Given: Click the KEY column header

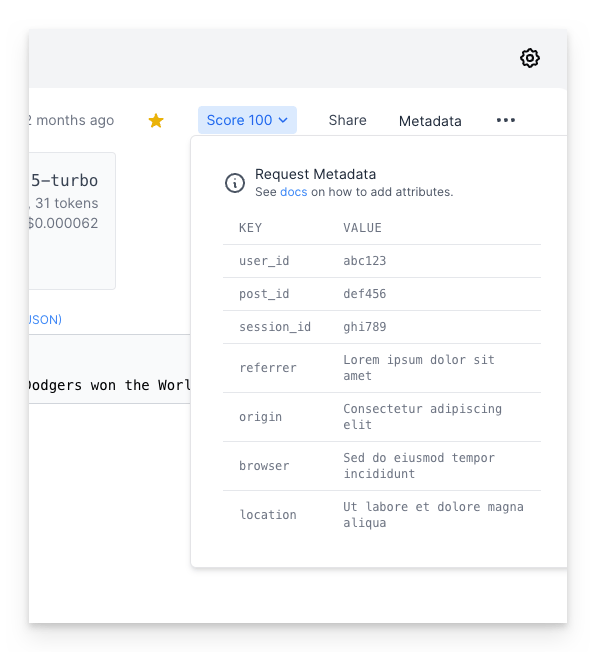Looking at the screenshot, I should pos(250,228).
